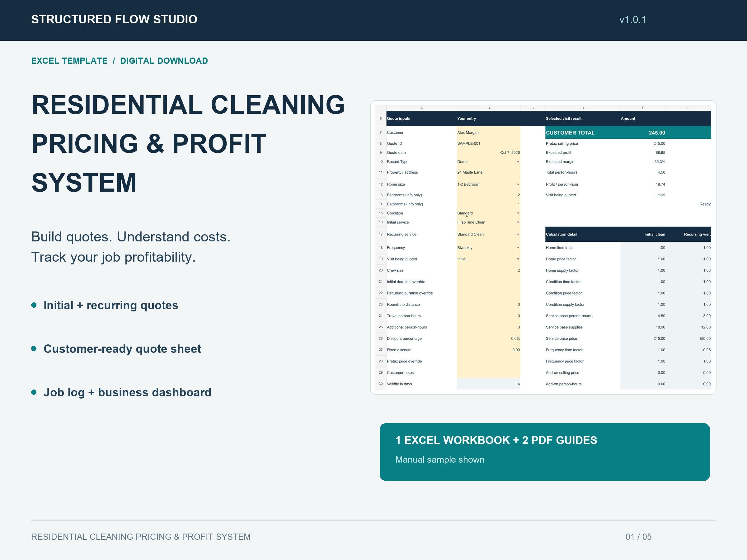
Task: Click the Service base supplies recurring value 12.00
Action: point(706,327)
